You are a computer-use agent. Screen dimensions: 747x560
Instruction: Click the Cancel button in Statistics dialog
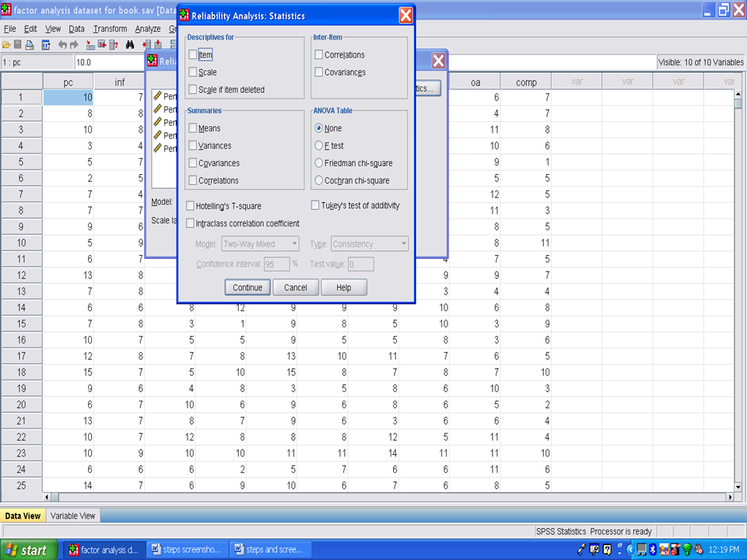[x=296, y=288]
